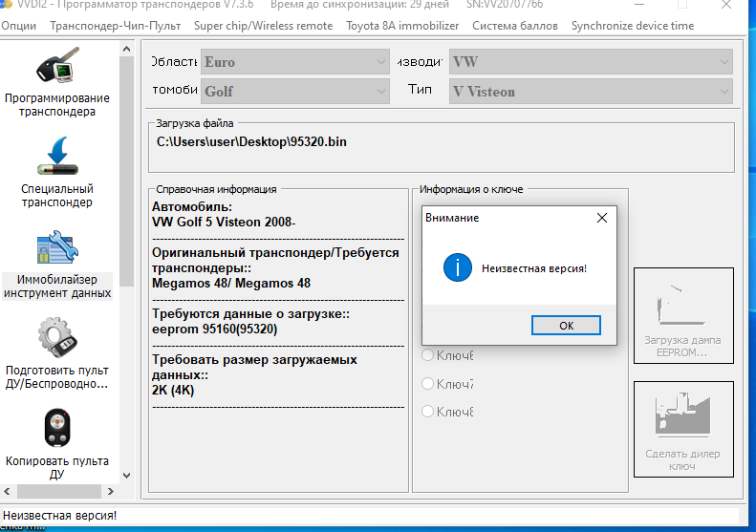The width and height of the screenshot is (756, 532).
Task: Open the Программирование транспондера car key icon
Action: pyautogui.click(x=57, y=68)
